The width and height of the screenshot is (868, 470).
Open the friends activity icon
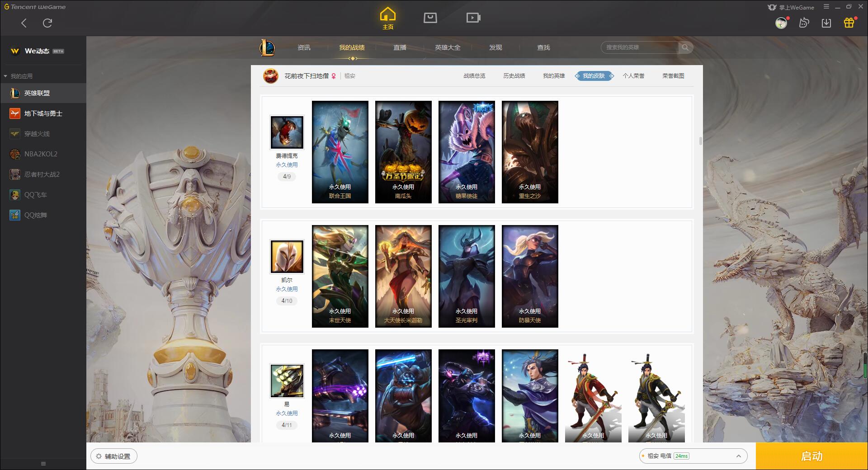click(804, 23)
